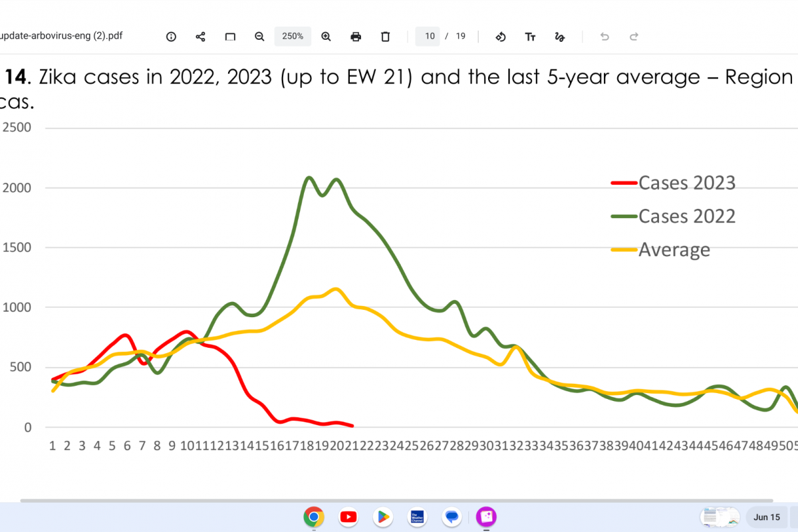The image size is (798, 532).
Task: Click the page number box showing 10
Action: (429, 37)
